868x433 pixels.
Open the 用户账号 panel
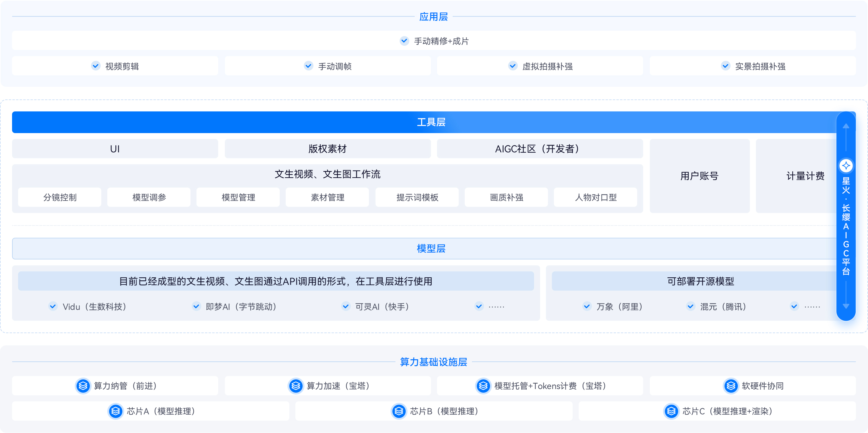(x=700, y=176)
